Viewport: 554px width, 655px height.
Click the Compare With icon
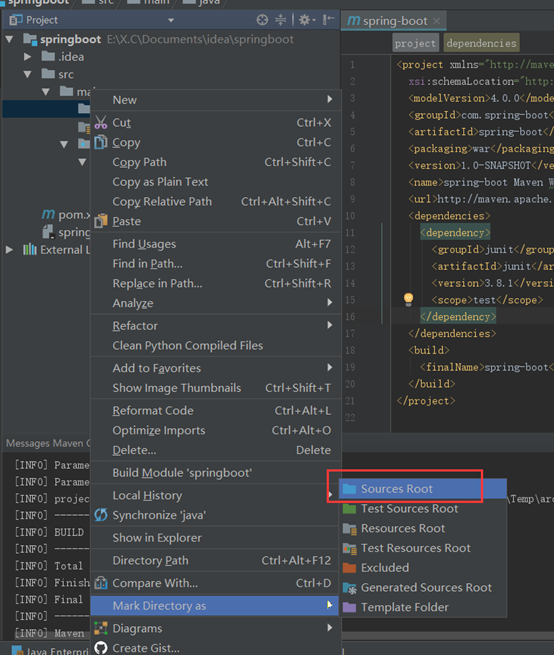pyautogui.click(x=101, y=582)
